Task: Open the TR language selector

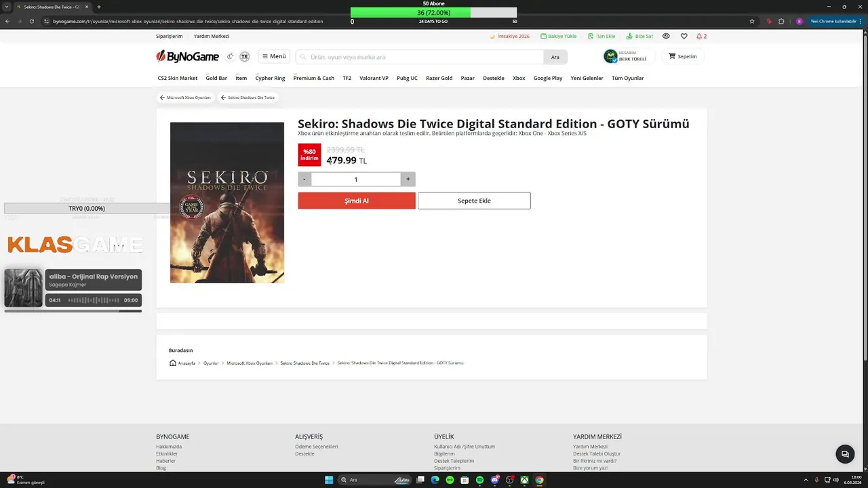Action: [244, 56]
